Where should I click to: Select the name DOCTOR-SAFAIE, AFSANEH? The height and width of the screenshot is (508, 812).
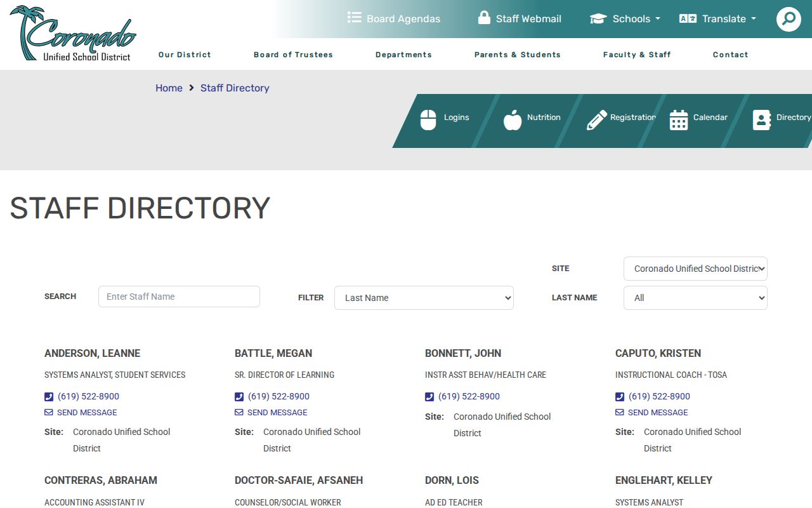299,480
